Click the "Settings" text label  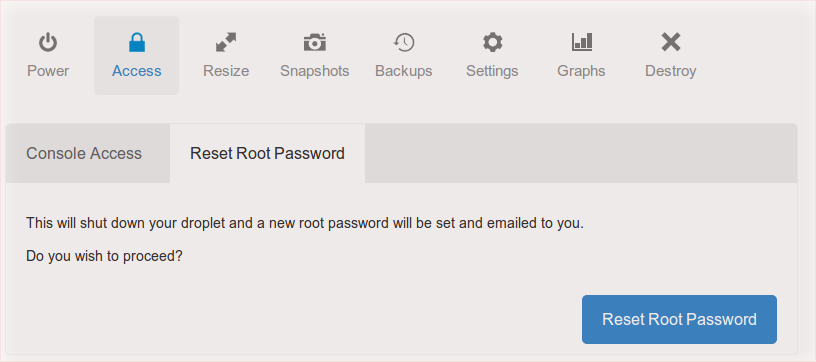(x=492, y=71)
